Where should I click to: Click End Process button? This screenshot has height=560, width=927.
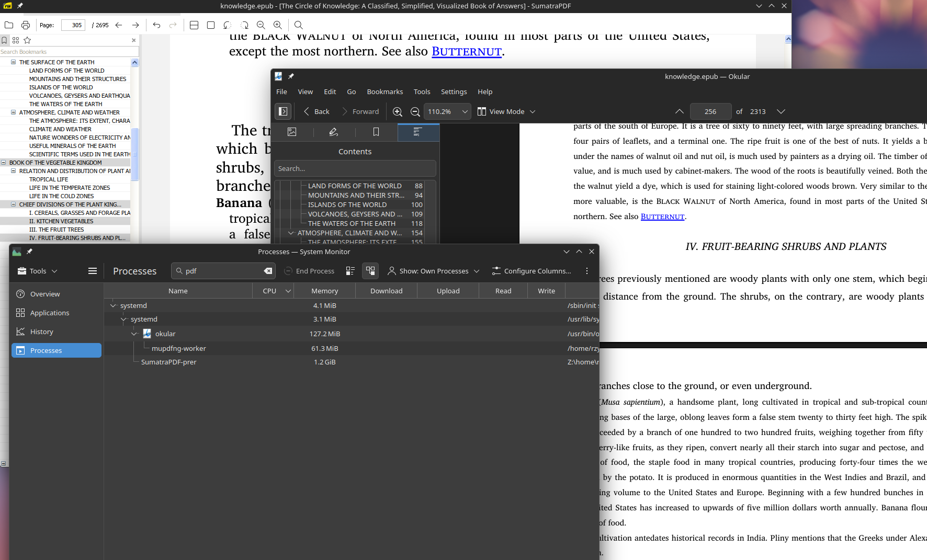pos(309,271)
